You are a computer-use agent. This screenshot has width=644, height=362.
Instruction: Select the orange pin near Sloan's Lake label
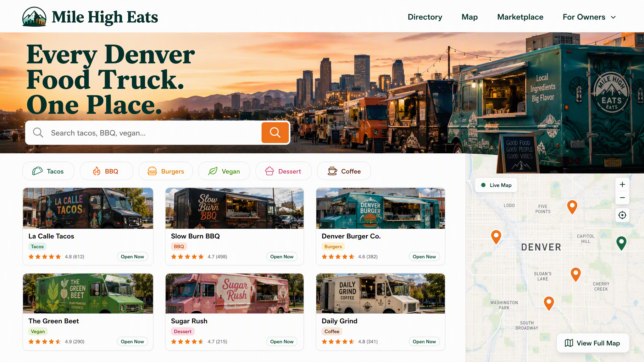pos(575,275)
